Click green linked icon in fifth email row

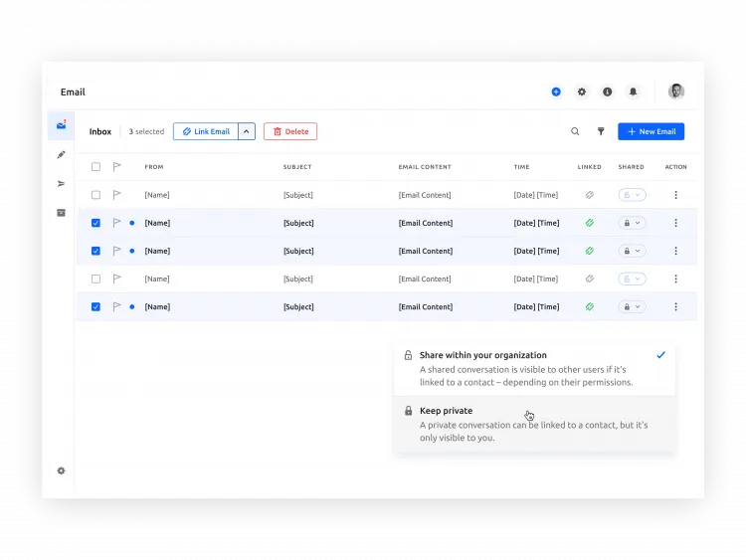590,307
